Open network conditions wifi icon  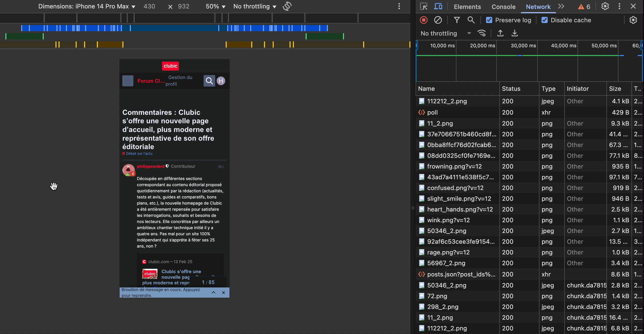click(x=481, y=33)
